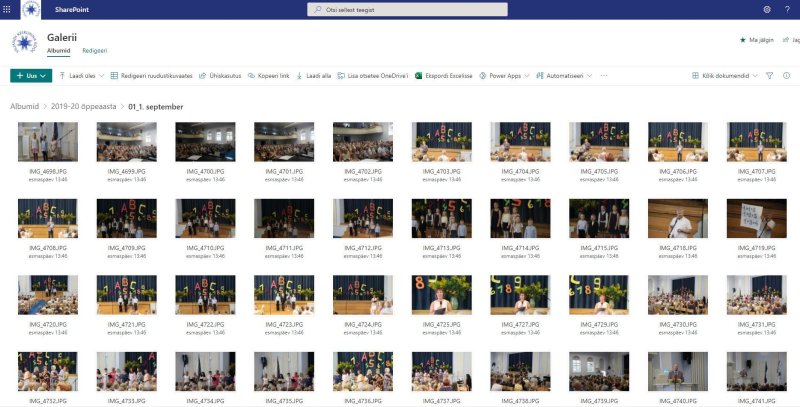Open the details info pane icon
Screen dimensions: 800x407
(x=786, y=76)
